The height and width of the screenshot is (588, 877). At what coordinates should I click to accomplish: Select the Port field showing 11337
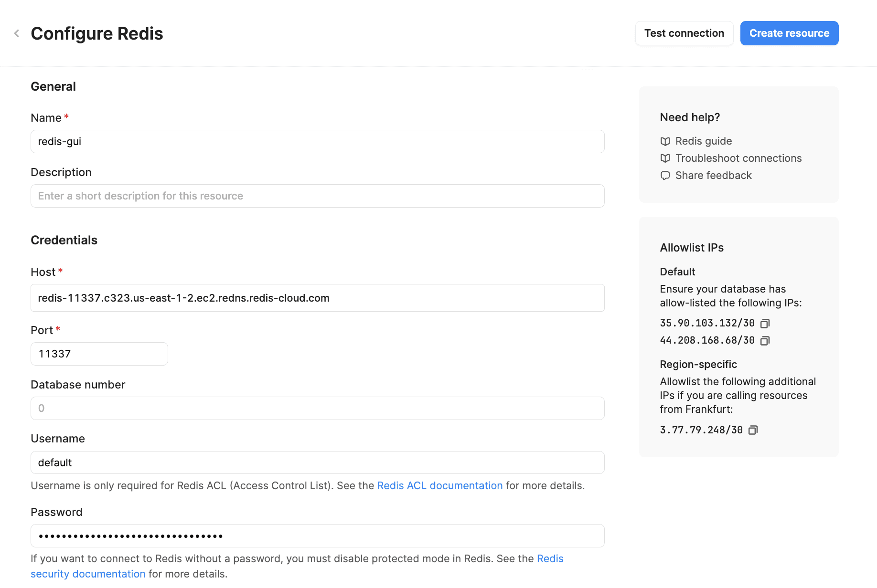point(99,354)
